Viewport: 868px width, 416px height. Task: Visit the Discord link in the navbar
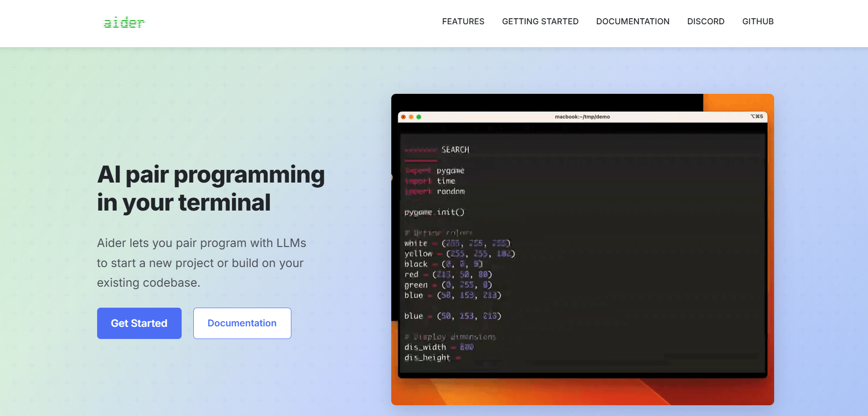tap(706, 21)
